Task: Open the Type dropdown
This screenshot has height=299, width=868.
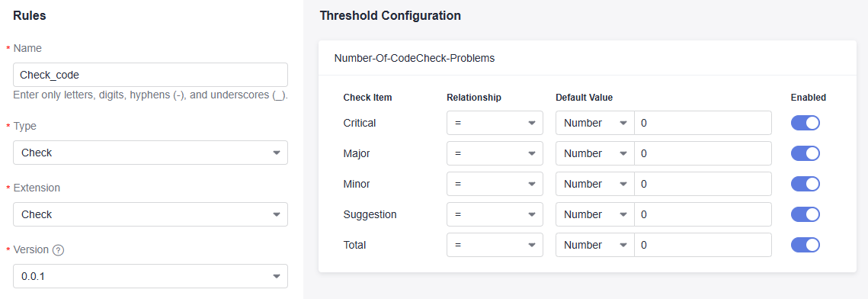Action: pos(151,153)
